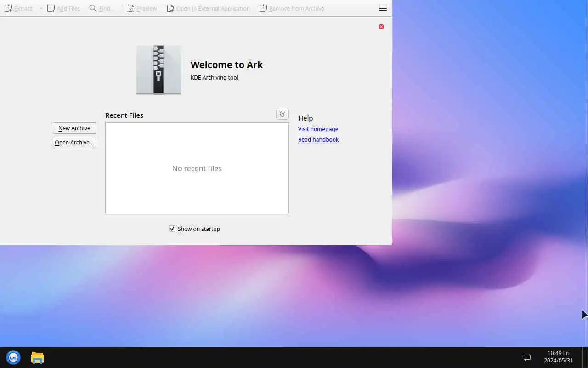Open the Find tool in the toolbar
The width and height of the screenshot is (588, 368).
pyautogui.click(x=102, y=8)
